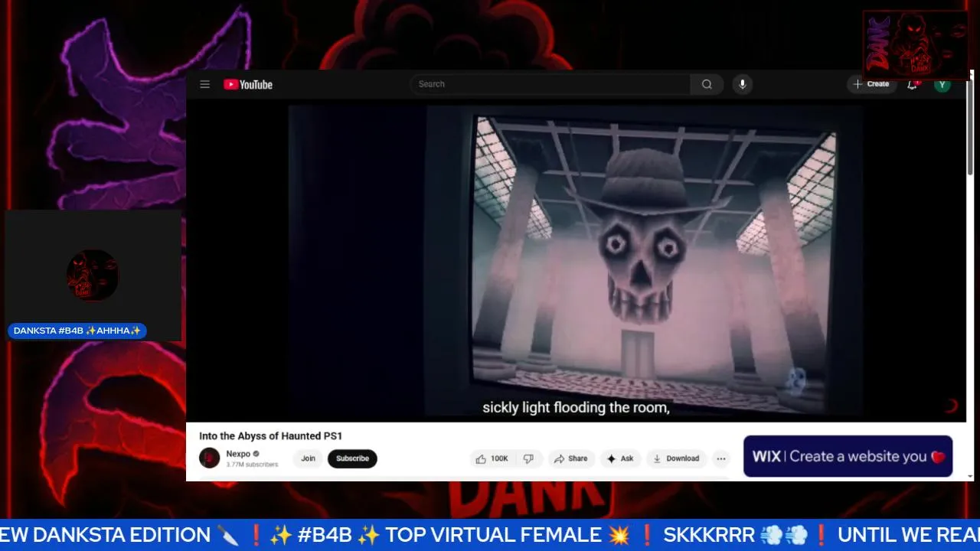Click the 3.77M subscribers count
This screenshot has height=551, width=980.
[252, 465]
